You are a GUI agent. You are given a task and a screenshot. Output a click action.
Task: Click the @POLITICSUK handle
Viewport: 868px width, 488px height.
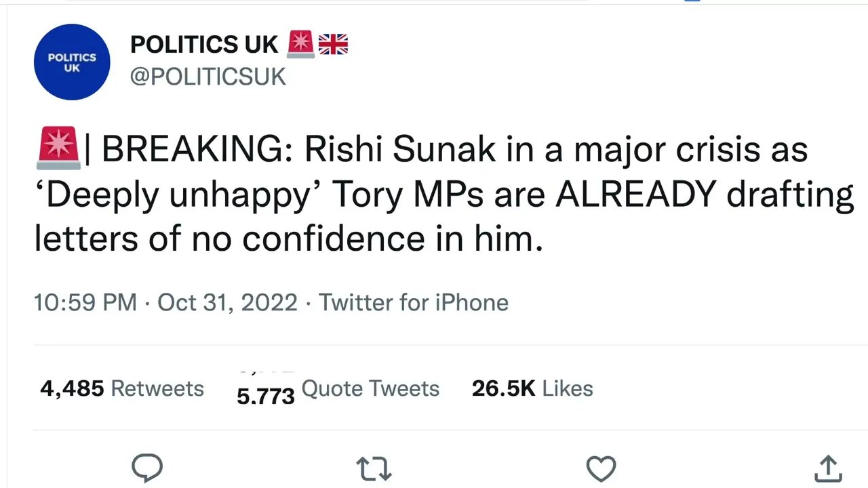(x=208, y=77)
